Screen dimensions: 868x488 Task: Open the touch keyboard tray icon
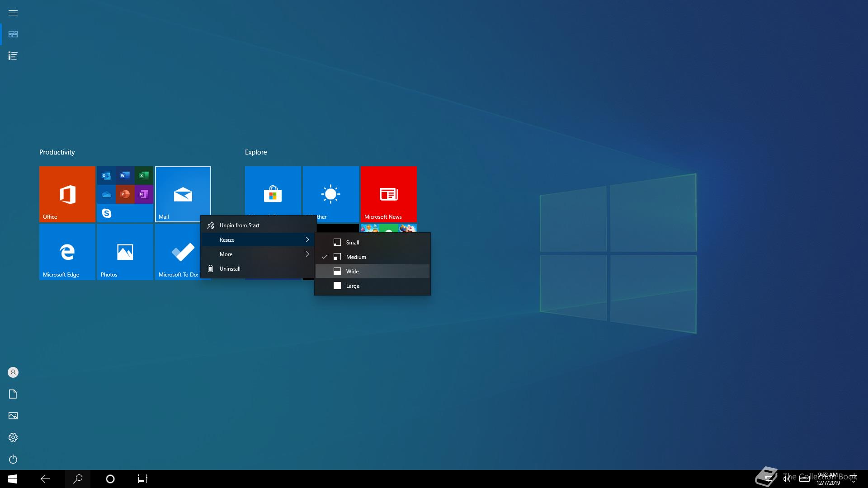(804, 479)
